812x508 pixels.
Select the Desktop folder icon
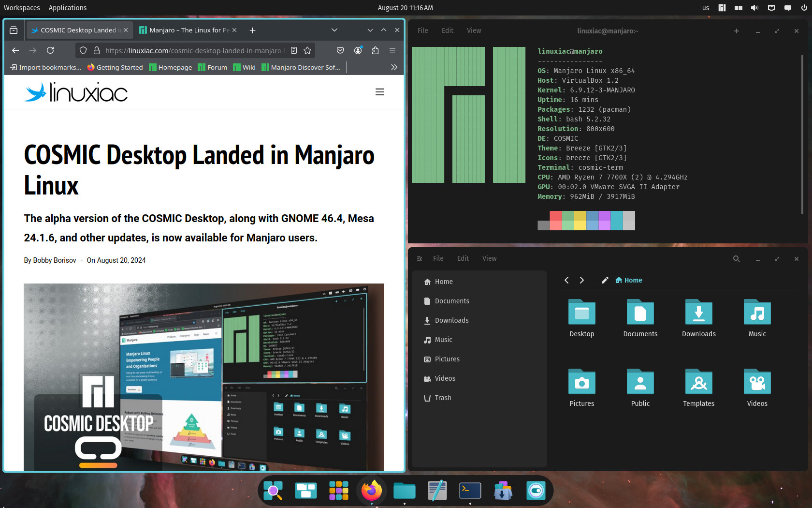582,312
